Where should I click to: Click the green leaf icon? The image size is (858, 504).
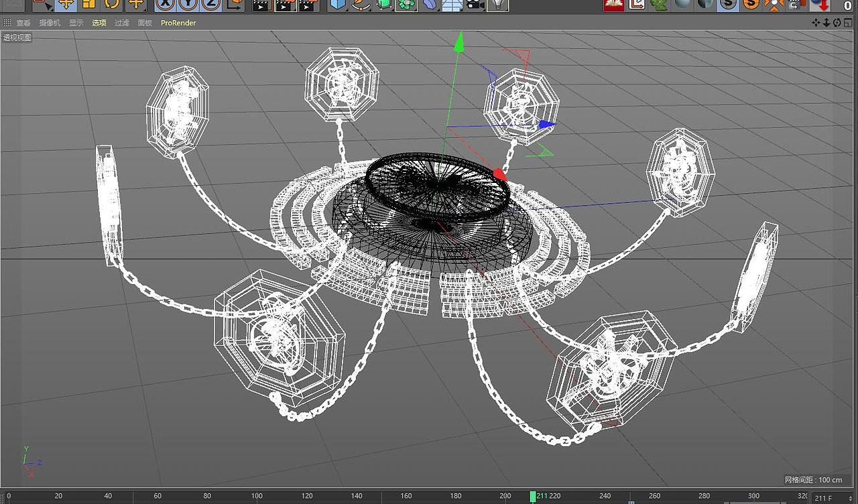pos(659,5)
